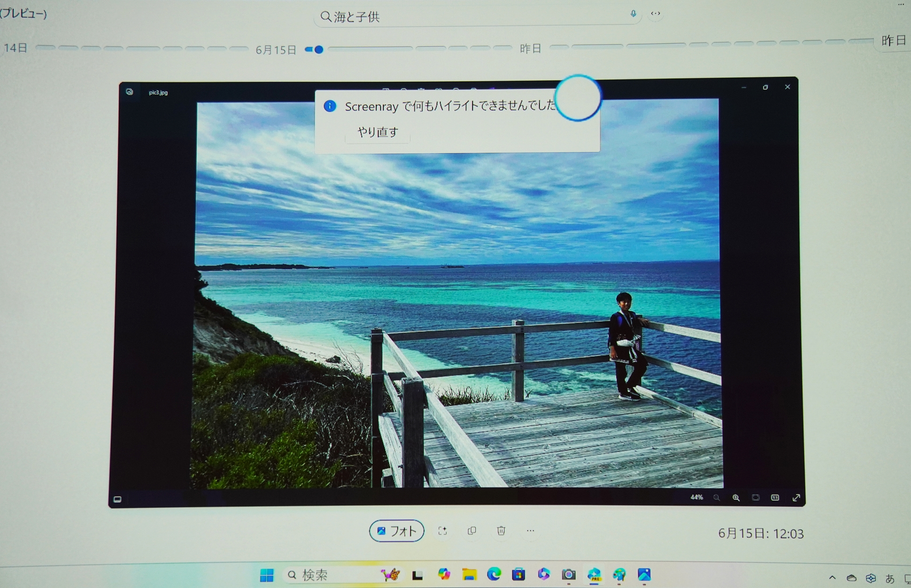This screenshot has height=588, width=911.
Task: Click the Windows Start button
Action: [267, 575]
